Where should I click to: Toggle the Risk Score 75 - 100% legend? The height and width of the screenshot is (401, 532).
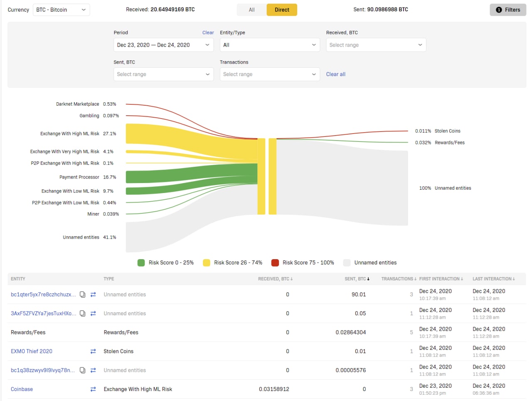[x=303, y=263]
